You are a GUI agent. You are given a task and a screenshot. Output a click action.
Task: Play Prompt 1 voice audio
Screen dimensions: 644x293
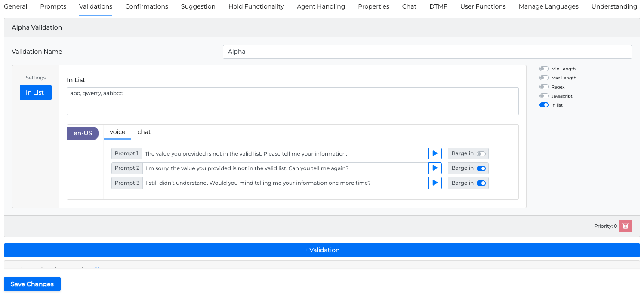click(435, 153)
